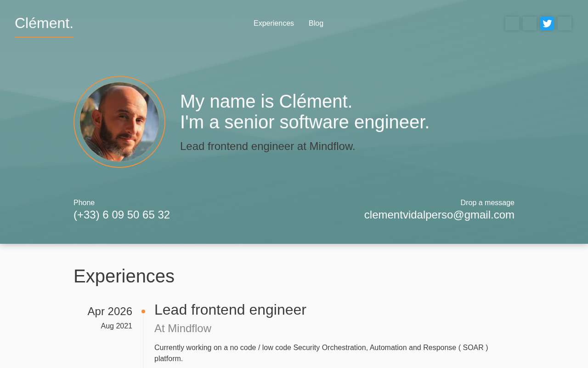This screenshot has width=588, height=368.
Task: Click the Clément. site logo
Action: (x=44, y=23)
